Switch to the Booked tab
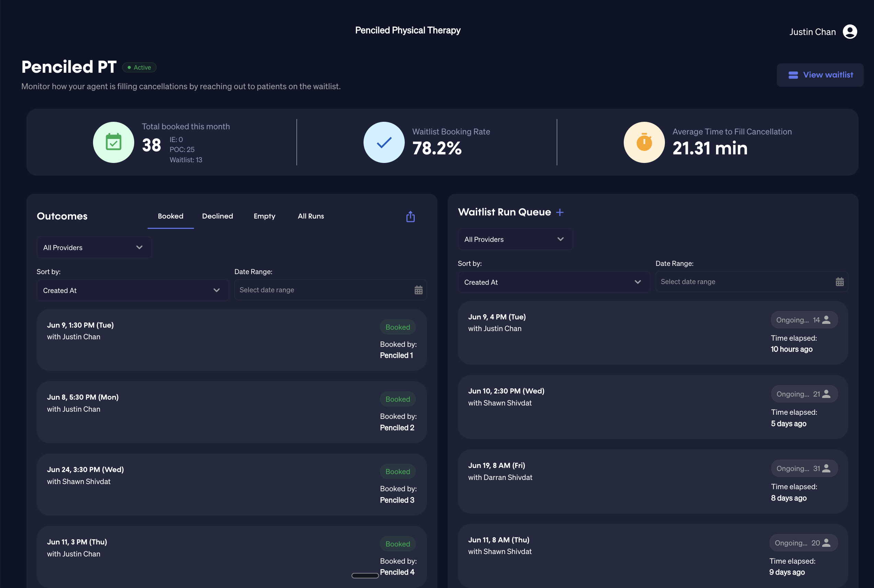 tap(170, 216)
